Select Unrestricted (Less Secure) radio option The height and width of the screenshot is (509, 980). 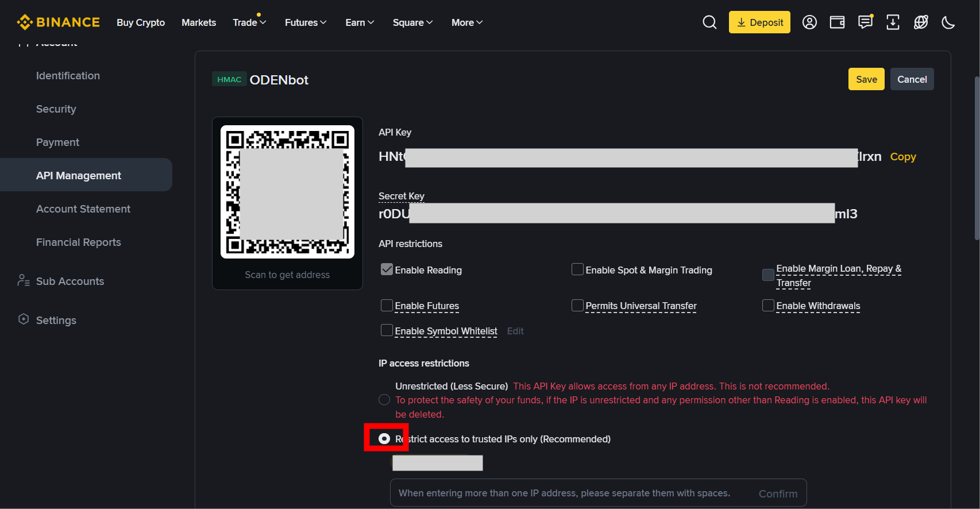(384, 400)
